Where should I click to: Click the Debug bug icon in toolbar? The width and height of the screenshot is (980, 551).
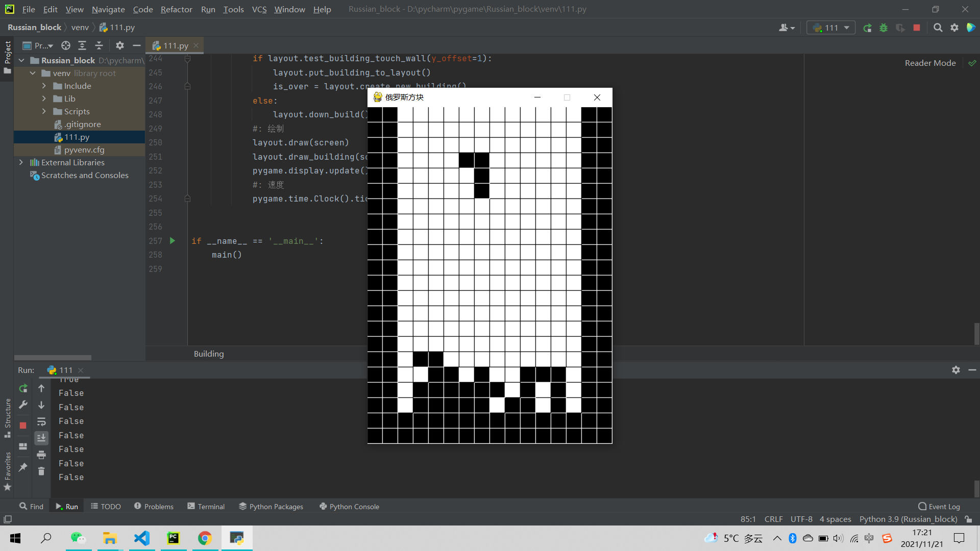pyautogui.click(x=884, y=28)
